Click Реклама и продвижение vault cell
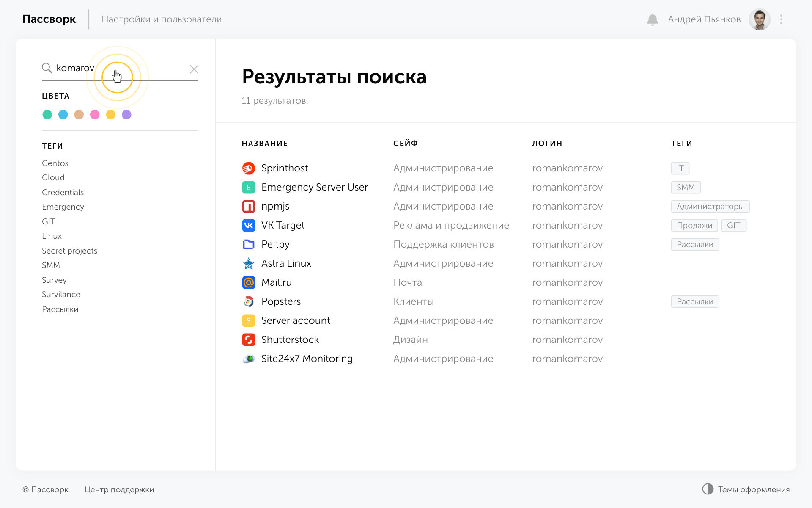Image resolution: width=812 pixels, height=508 pixels. coord(451,225)
